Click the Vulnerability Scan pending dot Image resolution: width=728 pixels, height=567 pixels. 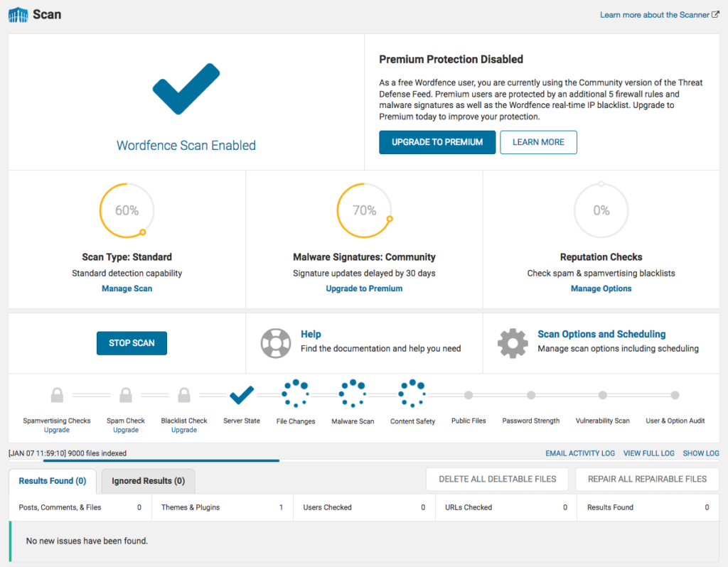click(x=603, y=395)
